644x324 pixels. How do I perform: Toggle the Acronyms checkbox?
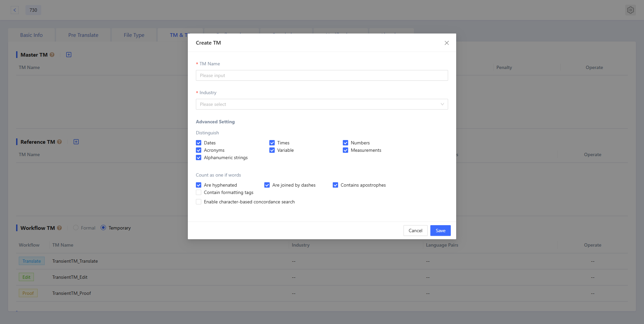pos(199,150)
